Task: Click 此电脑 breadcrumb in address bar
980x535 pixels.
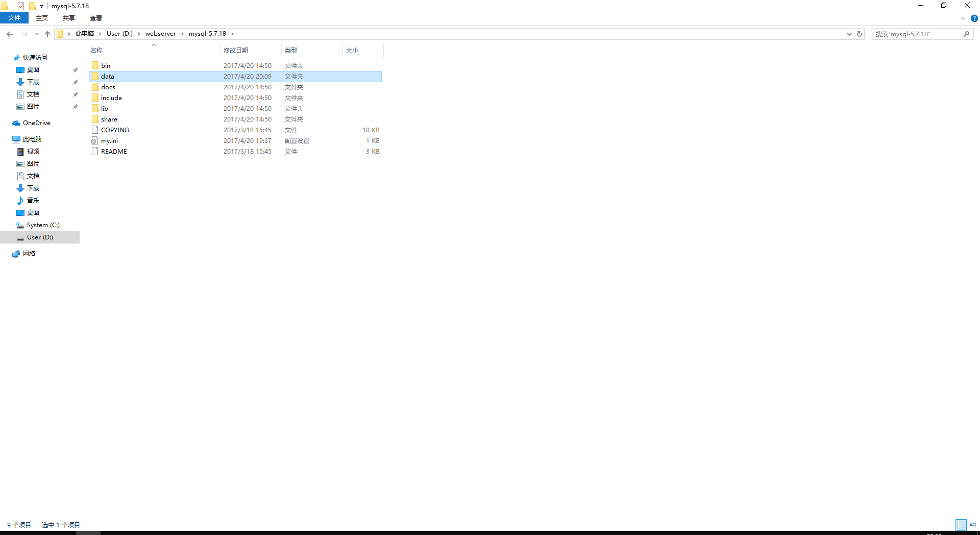Action: pyautogui.click(x=85, y=34)
